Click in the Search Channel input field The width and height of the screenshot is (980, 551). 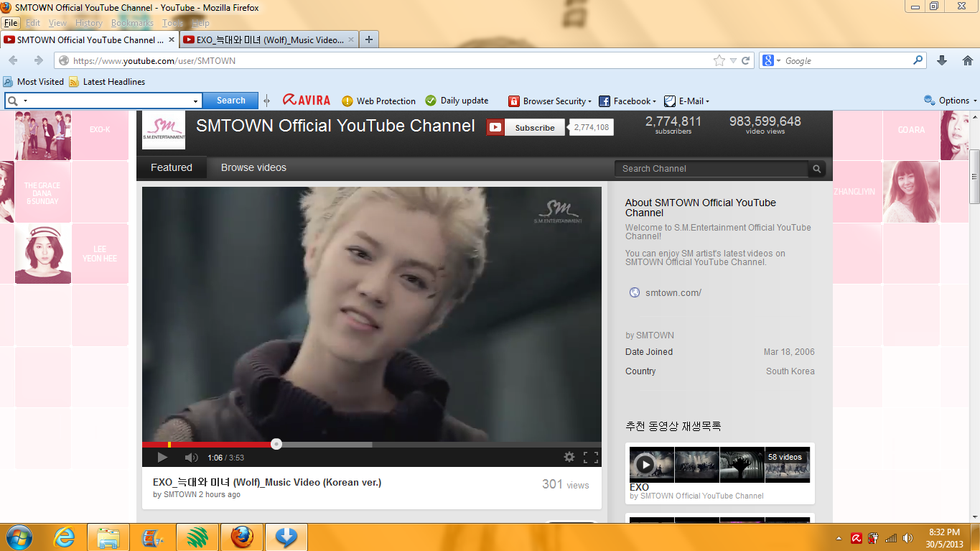tap(711, 169)
